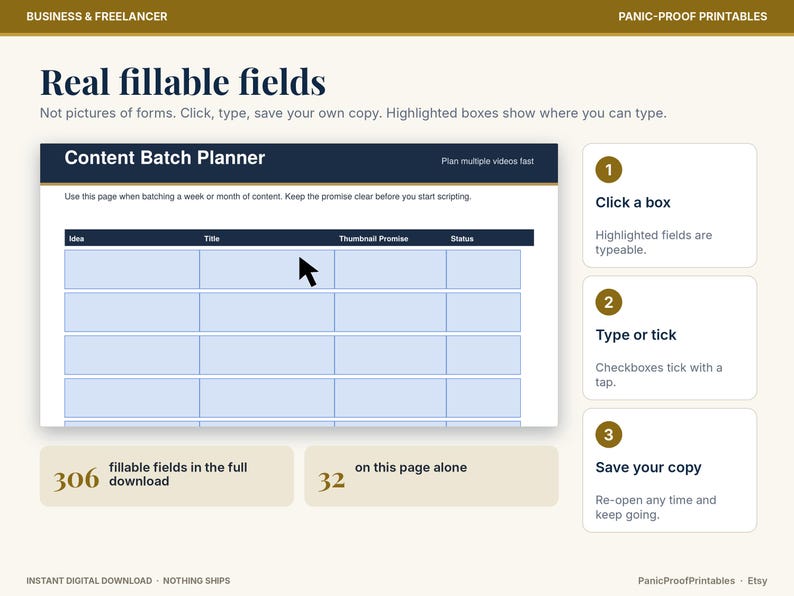The height and width of the screenshot is (596, 794).
Task: Click the 'Click a box' step heading
Action: [x=633, y=203]
